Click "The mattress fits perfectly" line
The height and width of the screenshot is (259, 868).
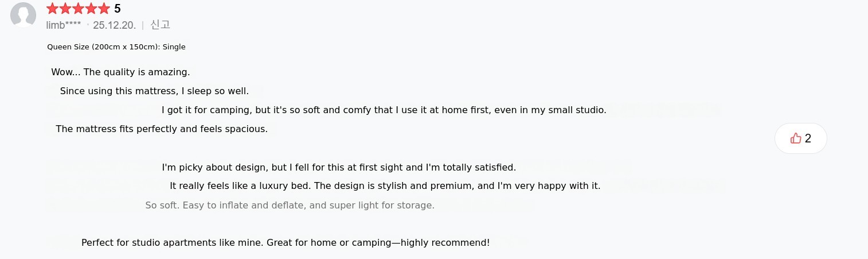pos(162,129)
